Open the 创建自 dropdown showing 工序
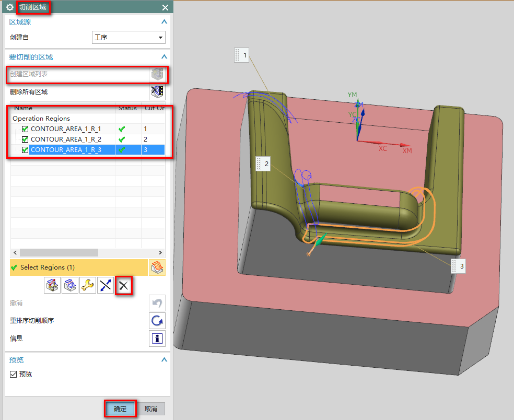The width and height of the screenshot is (514, 420). pyautogui.click(x=128, y=38)
